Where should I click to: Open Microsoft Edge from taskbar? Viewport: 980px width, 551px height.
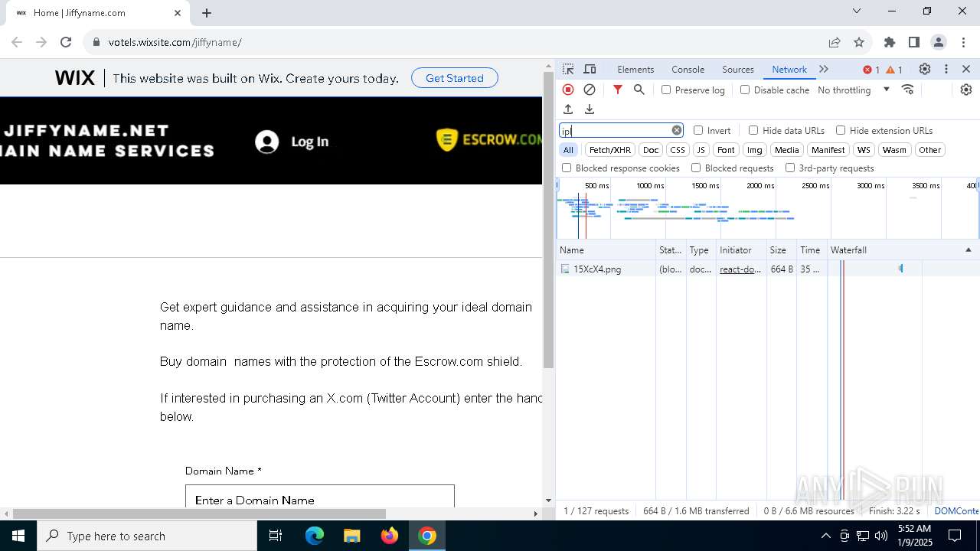click(315, 536)
